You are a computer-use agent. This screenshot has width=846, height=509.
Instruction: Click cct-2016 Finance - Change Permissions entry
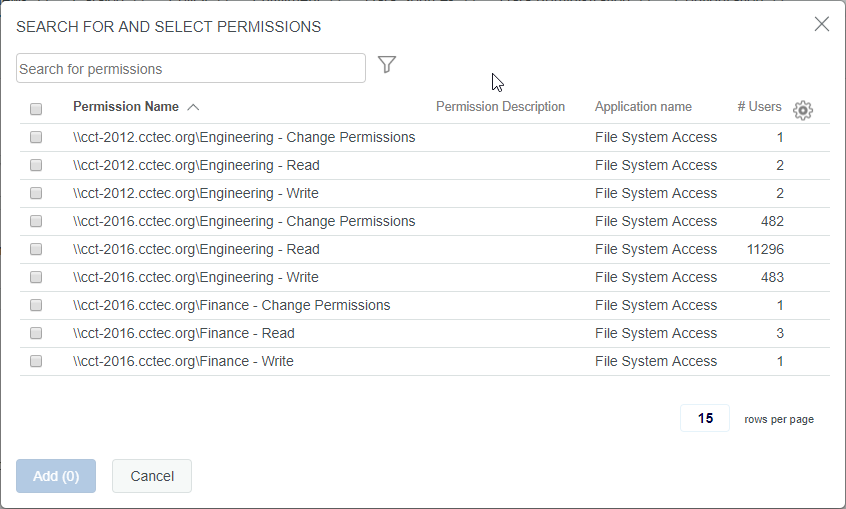click(231, 305)
